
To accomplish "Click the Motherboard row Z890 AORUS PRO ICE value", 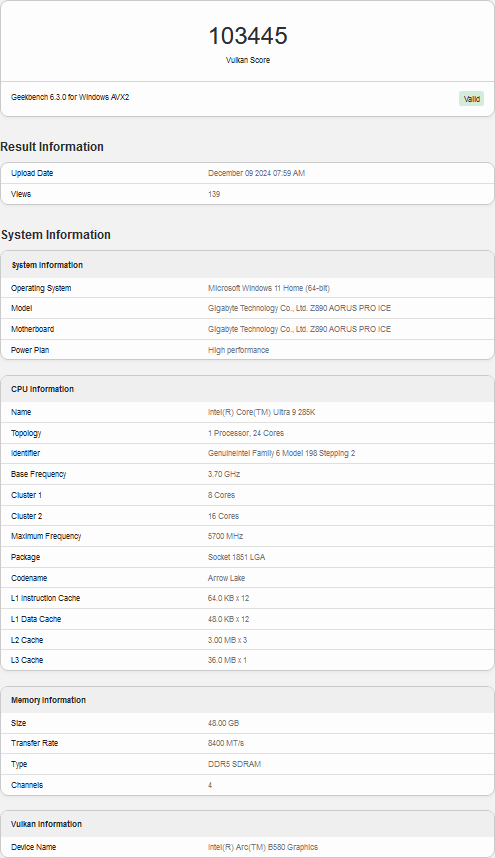I will (x=299, y=329).
